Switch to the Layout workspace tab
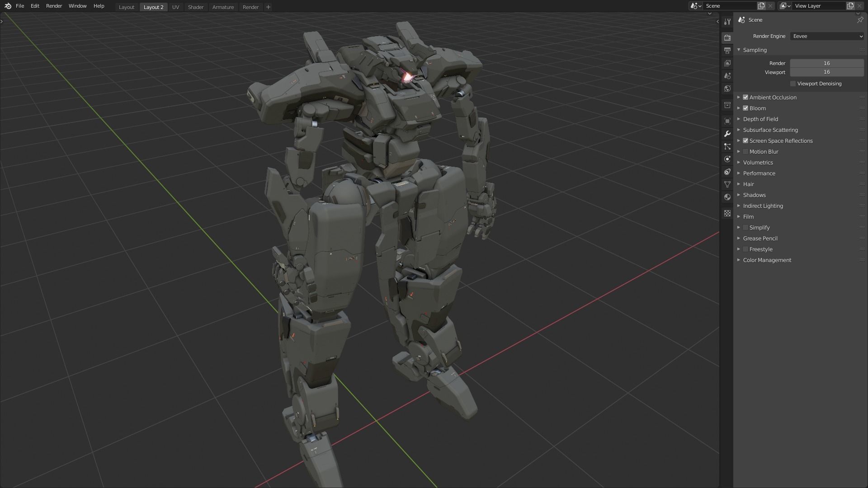This screenshot has width=868, height=488. pyautogui.click(x=127, y=7)
